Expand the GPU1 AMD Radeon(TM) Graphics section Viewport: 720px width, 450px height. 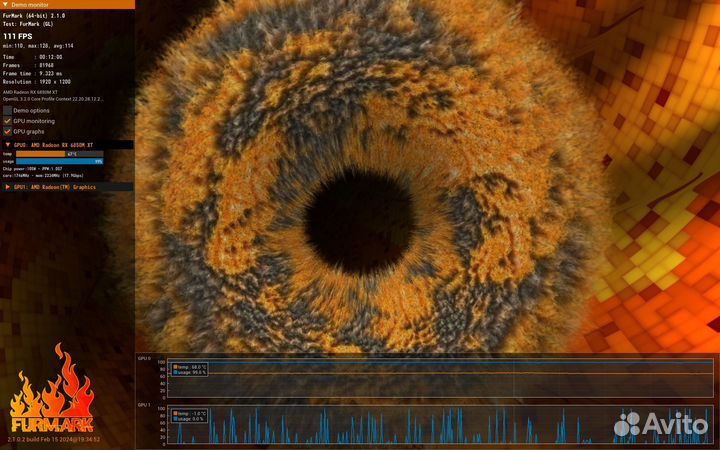coord(7,187)
